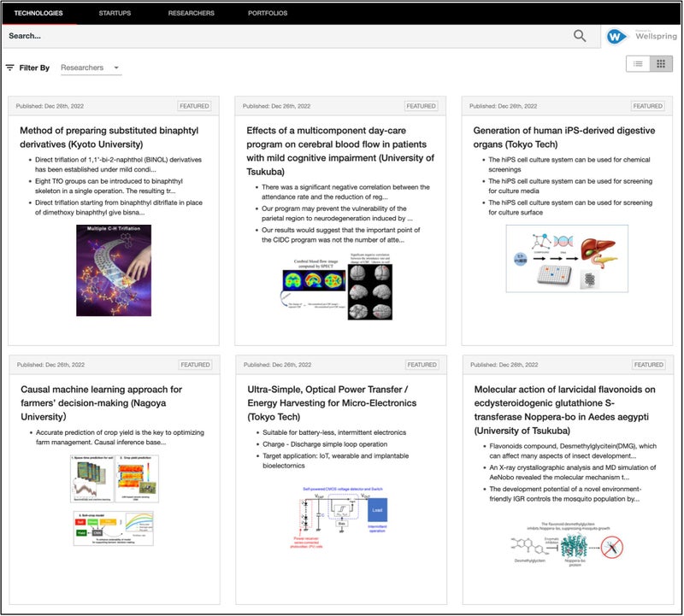Click the magnifying glass search icon
This screenshot has width=684, height=616.
580,36
